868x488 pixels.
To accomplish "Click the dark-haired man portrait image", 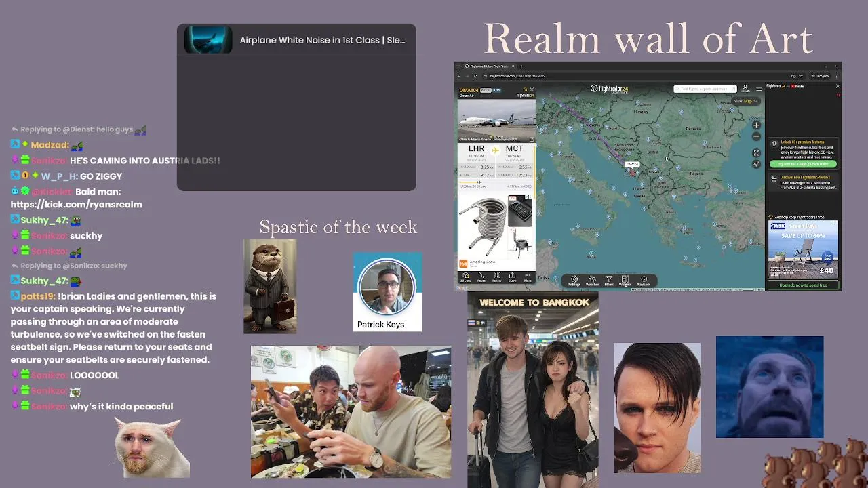I will [657, 408].
